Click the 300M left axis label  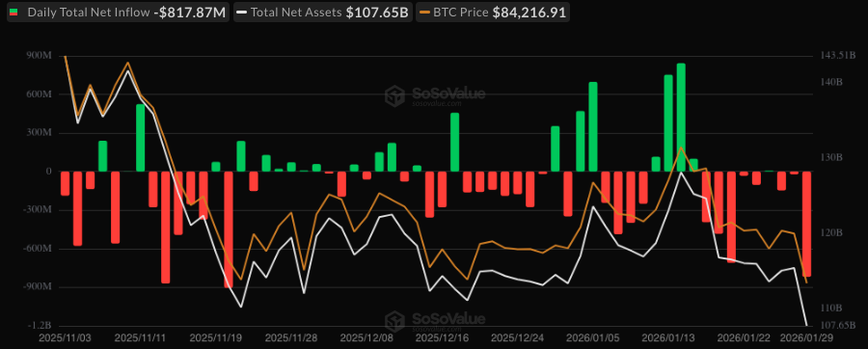(x=41, y=133)
